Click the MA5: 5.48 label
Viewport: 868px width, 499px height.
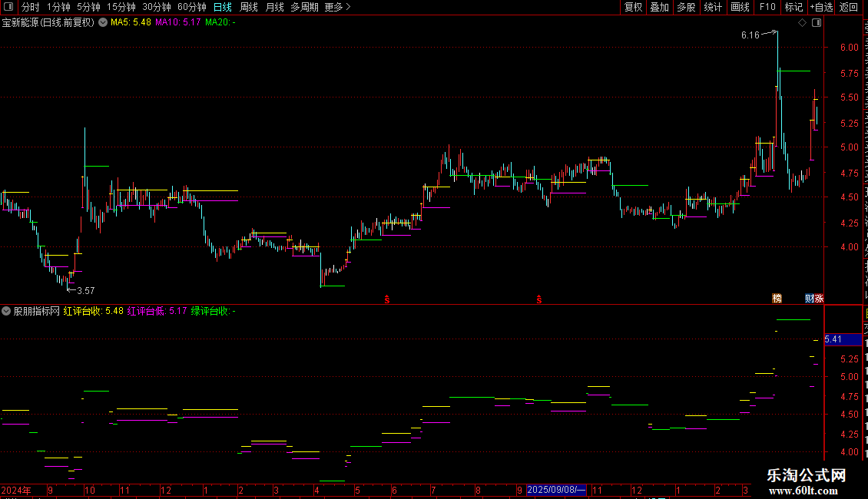coord(131,23)
